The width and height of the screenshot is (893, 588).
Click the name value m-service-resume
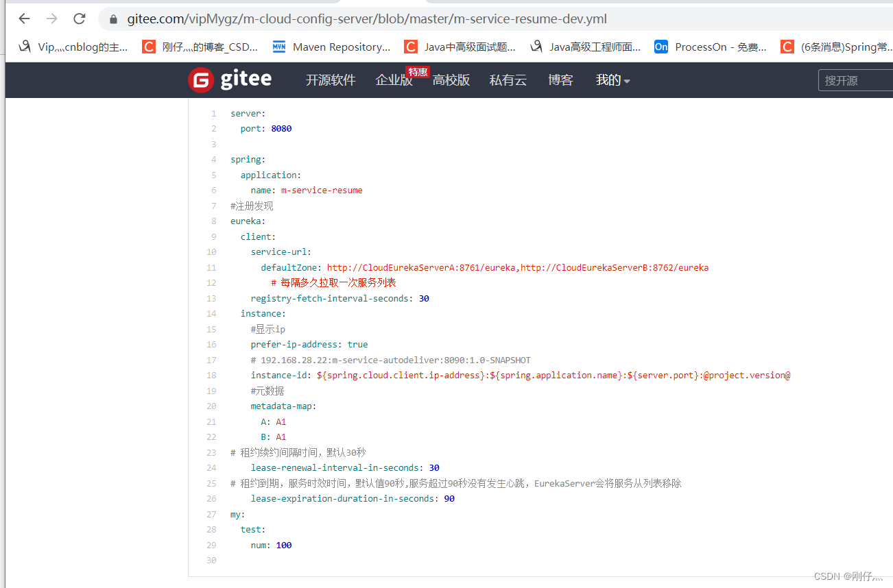point(322,191)
